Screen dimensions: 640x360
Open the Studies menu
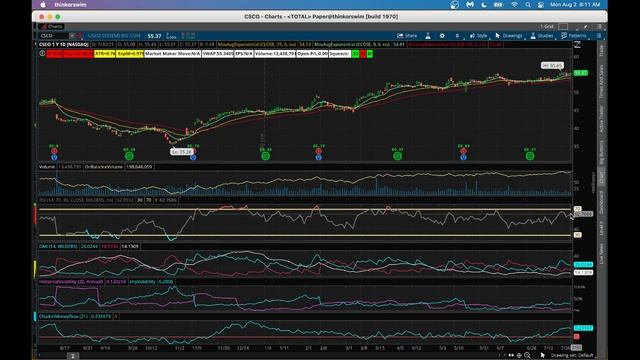542,36
